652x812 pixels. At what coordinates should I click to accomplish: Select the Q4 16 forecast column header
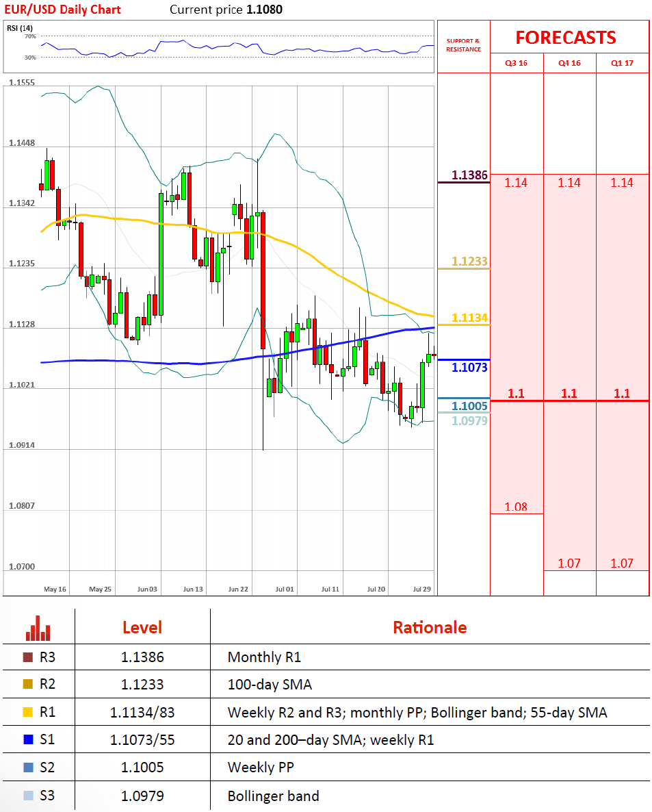click(569, 63)
